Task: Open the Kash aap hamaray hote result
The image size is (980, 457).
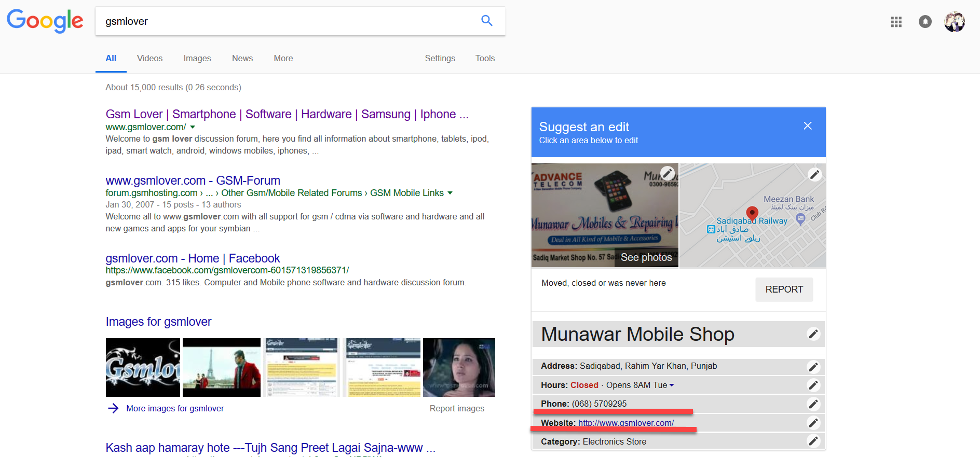Action: point(270,448)
